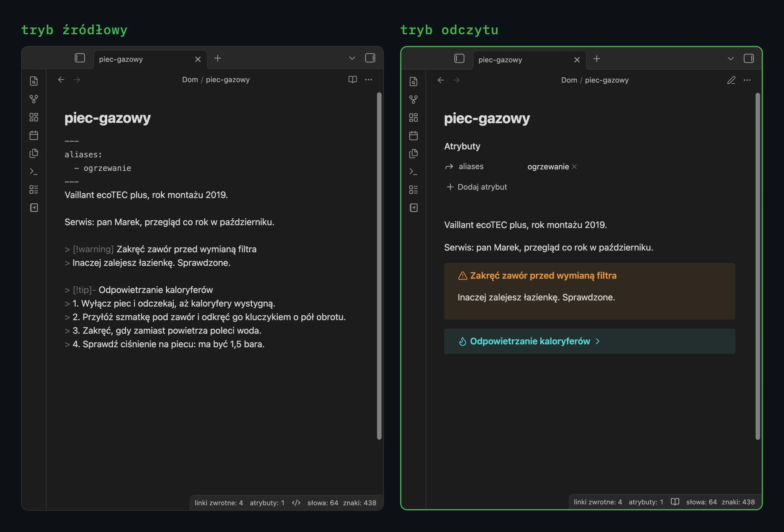
Task: Open command palette icon in source window ribbon
Action: [34, 171]
